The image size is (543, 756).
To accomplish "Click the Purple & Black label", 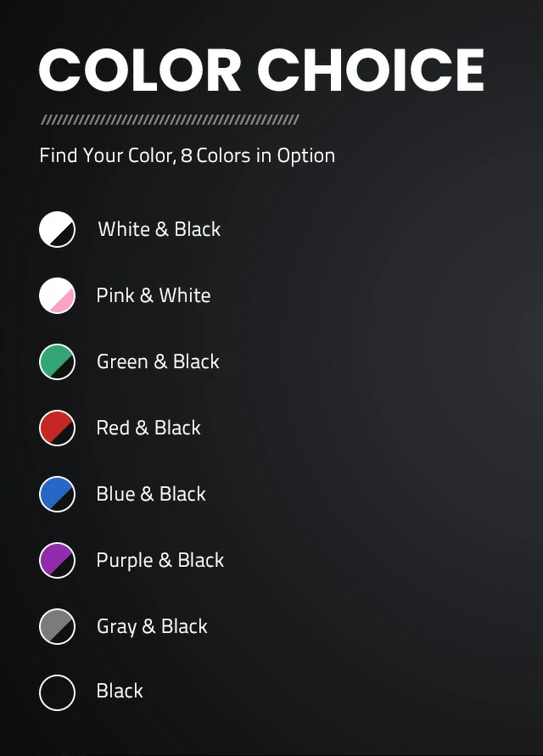I will (x=160, y=560).
